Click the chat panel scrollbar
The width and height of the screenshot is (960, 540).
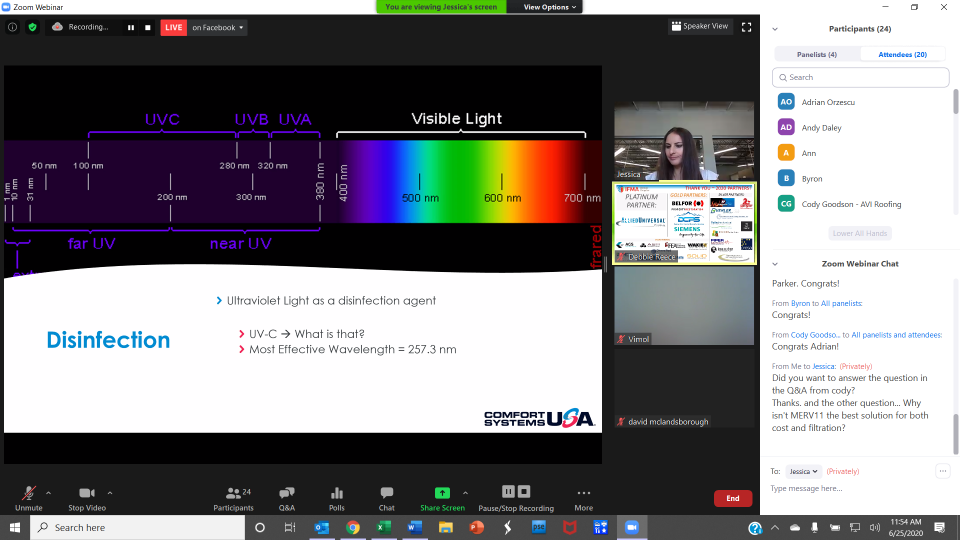955,434
